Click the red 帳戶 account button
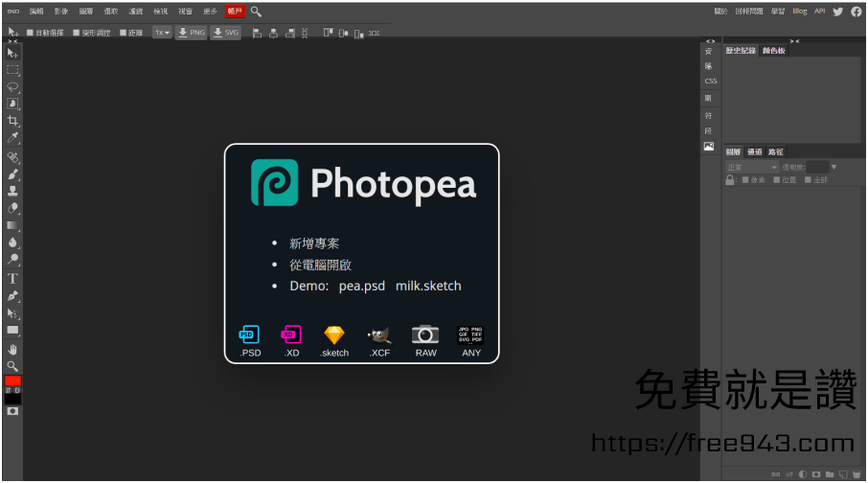 pyautogui.click(x=235, y=11)
